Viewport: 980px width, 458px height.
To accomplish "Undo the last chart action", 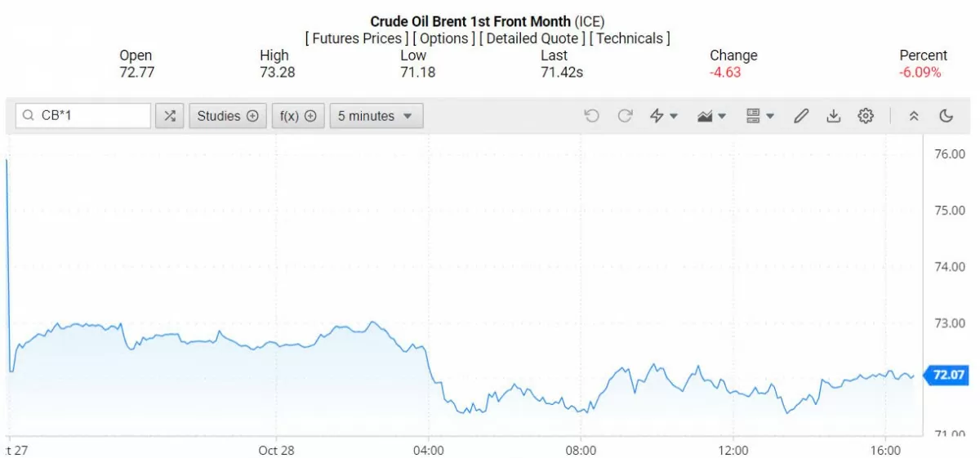I will (592, 116).
